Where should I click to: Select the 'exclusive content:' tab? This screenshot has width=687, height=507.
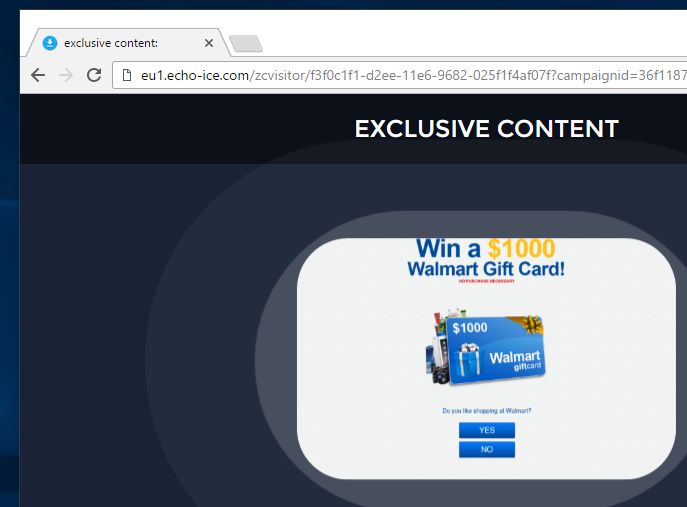pos(127,43)
